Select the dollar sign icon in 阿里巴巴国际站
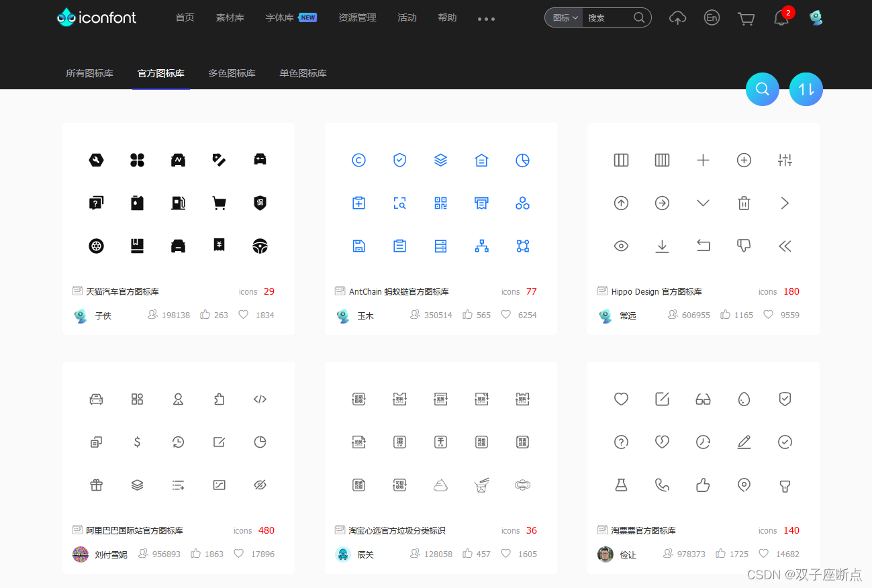Image resolution: width=872 pixels, height=588 pixels. [x=137, y=442]
